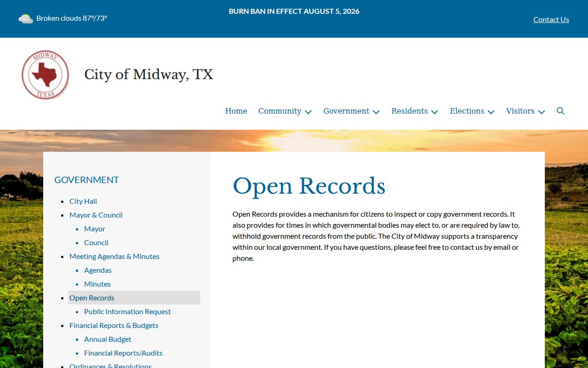Screen dimensions: 588x368
Task: Open the Mayor sidebar sub-link
Action: (95, 229)
